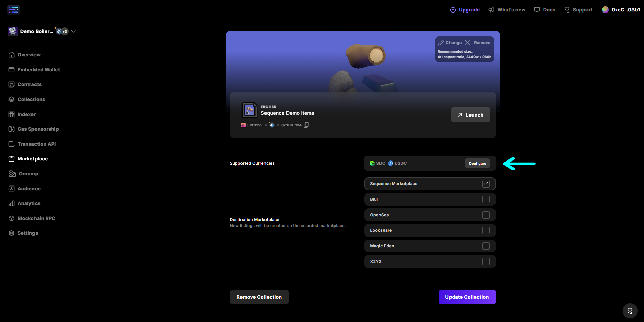Change the banner image

(450, 43)
